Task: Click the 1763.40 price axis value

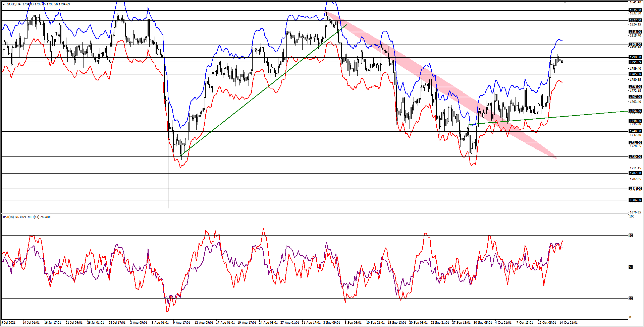Action: click(635, 102)
